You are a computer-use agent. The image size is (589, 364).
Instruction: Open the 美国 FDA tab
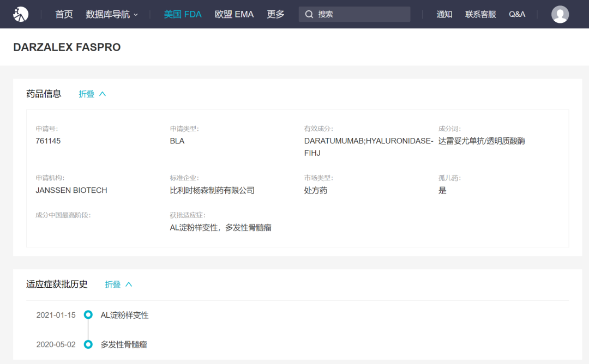pyautogui.click(x=183, y=14)
